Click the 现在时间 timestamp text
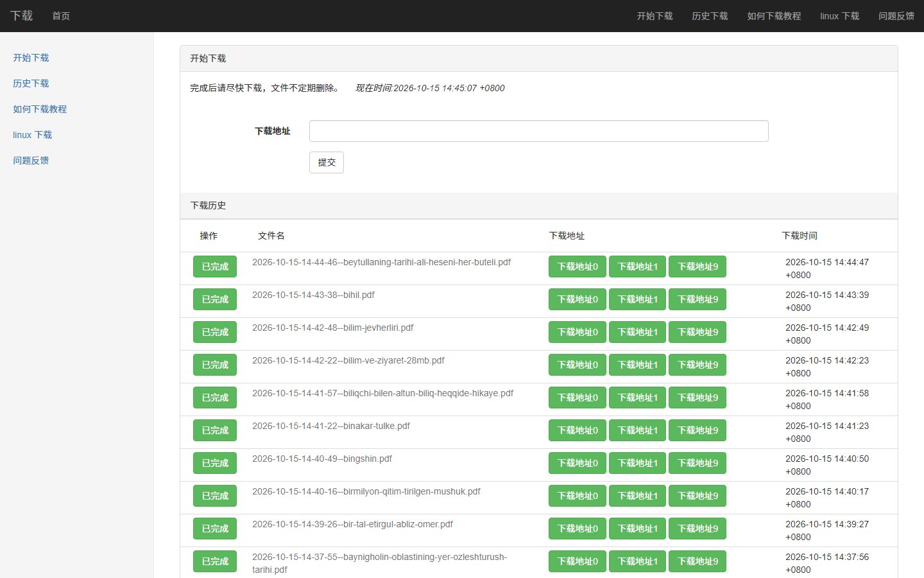Screen dimensions: 924x578 click(430, 88)
